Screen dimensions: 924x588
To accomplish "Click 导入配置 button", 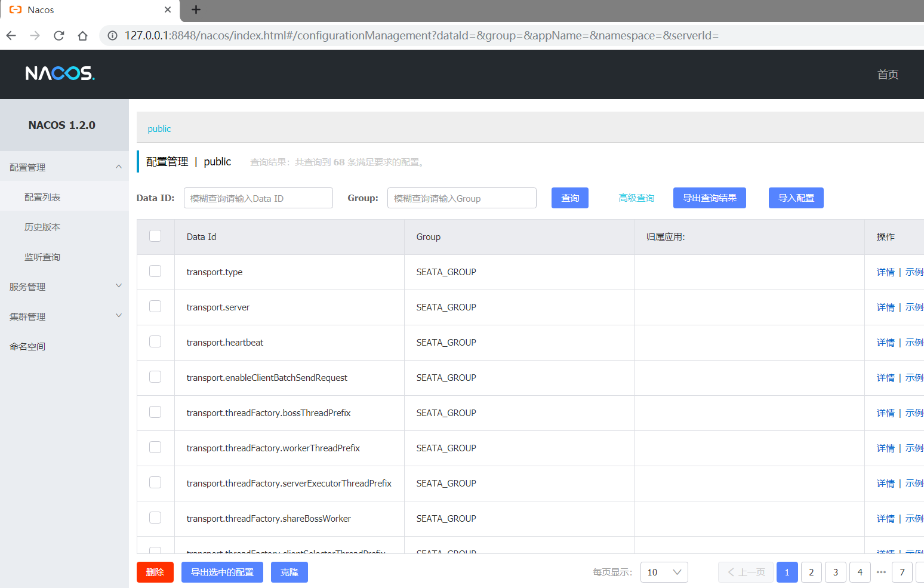I will pos(796,198).
